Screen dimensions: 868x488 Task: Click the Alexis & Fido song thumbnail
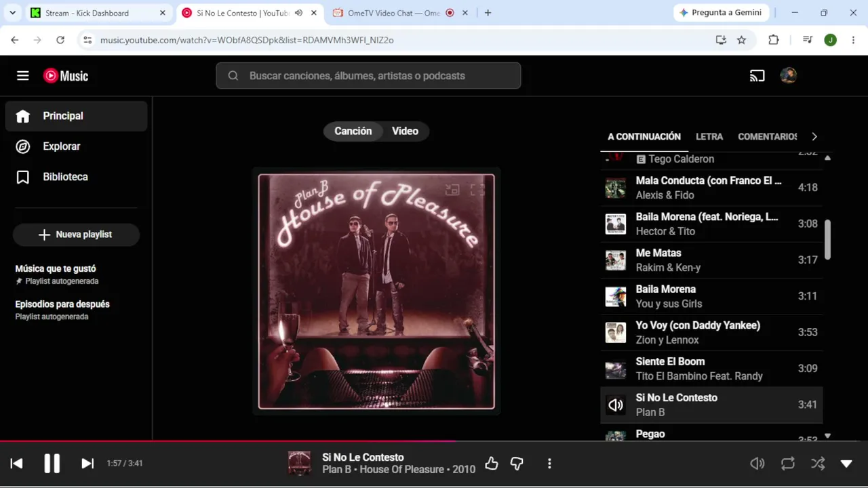[616, 188]
